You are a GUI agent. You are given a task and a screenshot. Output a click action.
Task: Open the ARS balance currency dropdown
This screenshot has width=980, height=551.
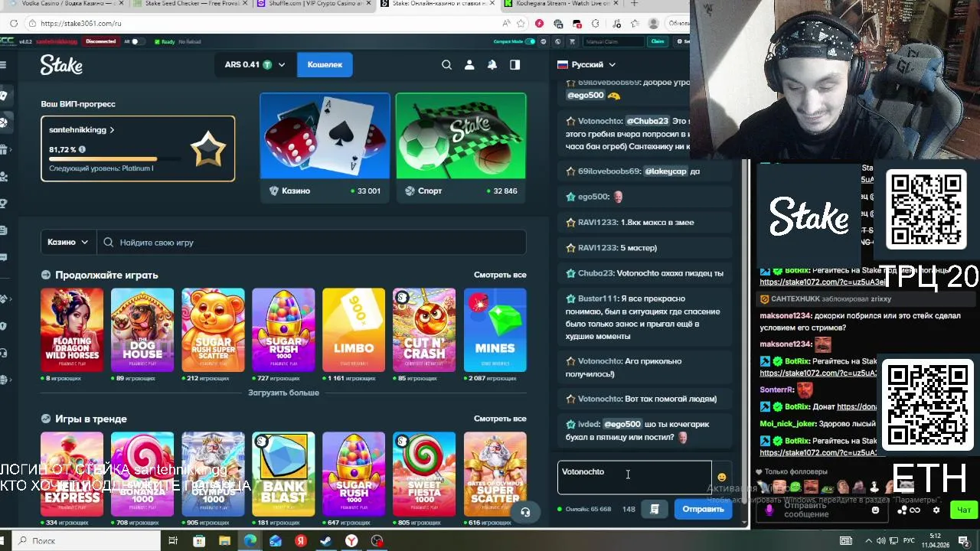click(255, 65)
